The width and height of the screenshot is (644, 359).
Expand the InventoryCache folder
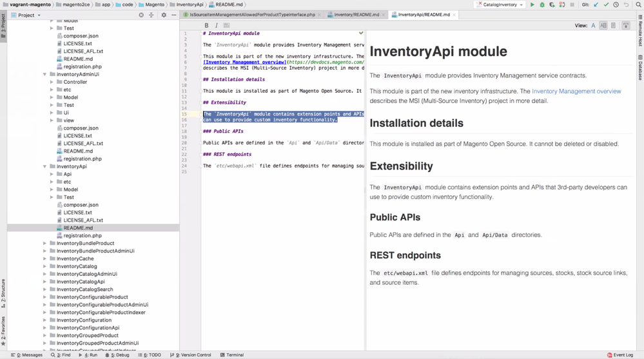coord(45,258)
